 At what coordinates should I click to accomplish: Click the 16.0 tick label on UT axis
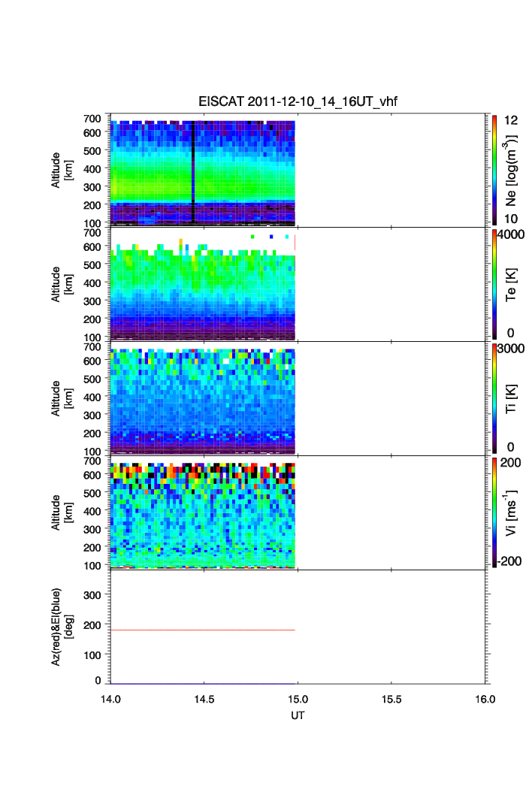click(x=485, y=700)
